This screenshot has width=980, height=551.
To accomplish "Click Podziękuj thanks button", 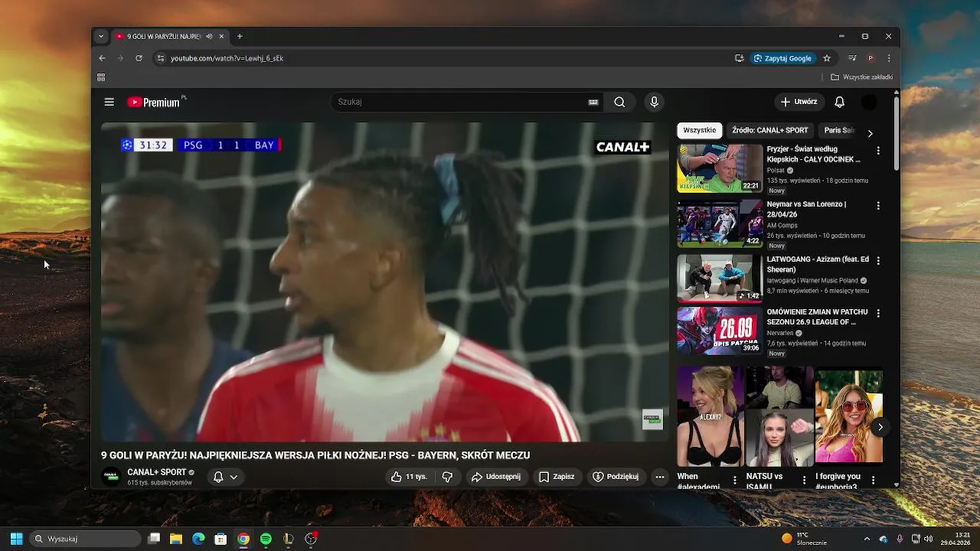I will pyautogui.click(x=616, y=477).
